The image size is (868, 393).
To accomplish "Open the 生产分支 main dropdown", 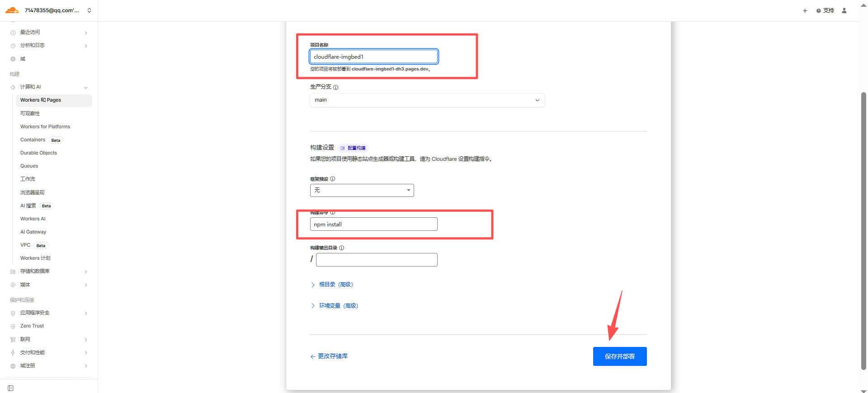I will click(x=427, y=100).
